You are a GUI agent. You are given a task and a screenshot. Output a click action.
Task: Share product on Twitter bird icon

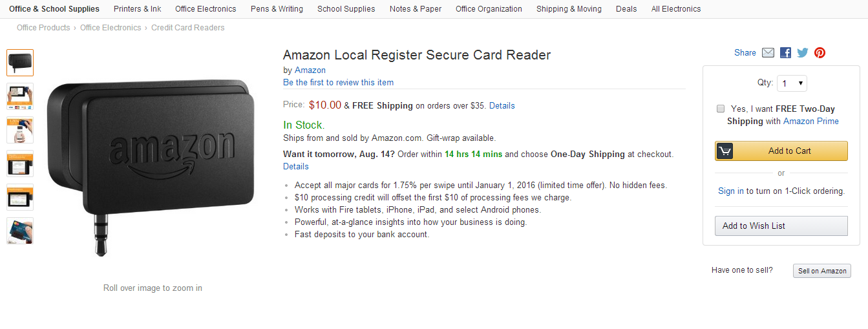(803, 53)
